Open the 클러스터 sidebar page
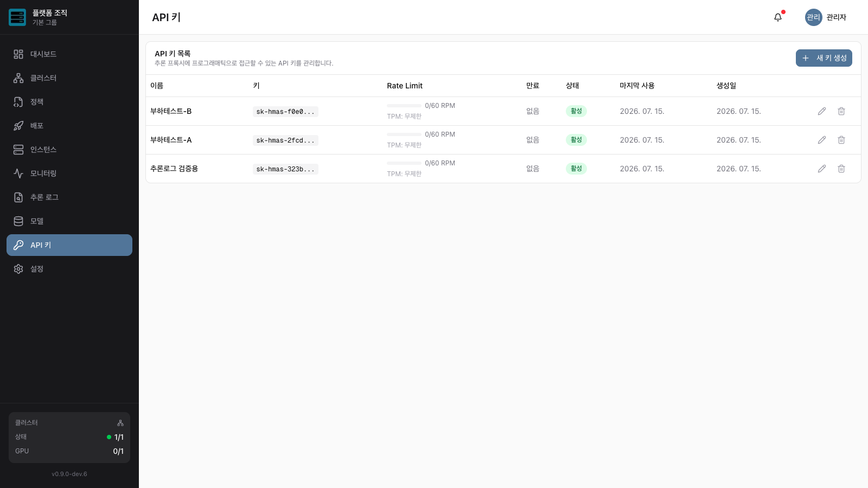This screenshot has width=868, height=488. pos(69,78)
